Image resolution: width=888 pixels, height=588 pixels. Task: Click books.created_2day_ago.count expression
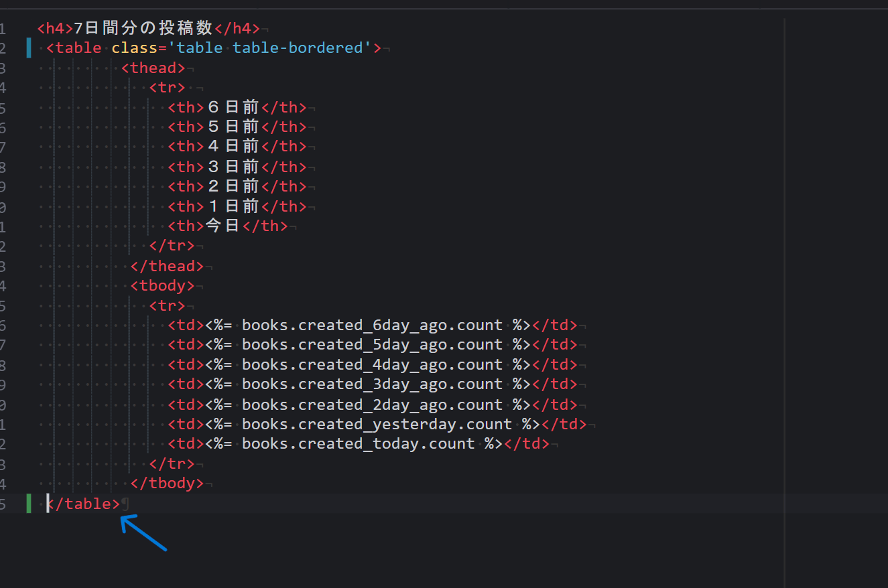point(372,405)
